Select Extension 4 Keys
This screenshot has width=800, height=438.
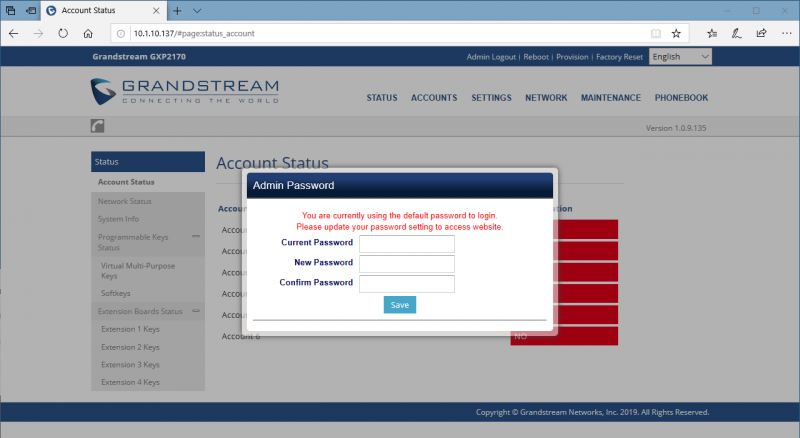(130, 382)
